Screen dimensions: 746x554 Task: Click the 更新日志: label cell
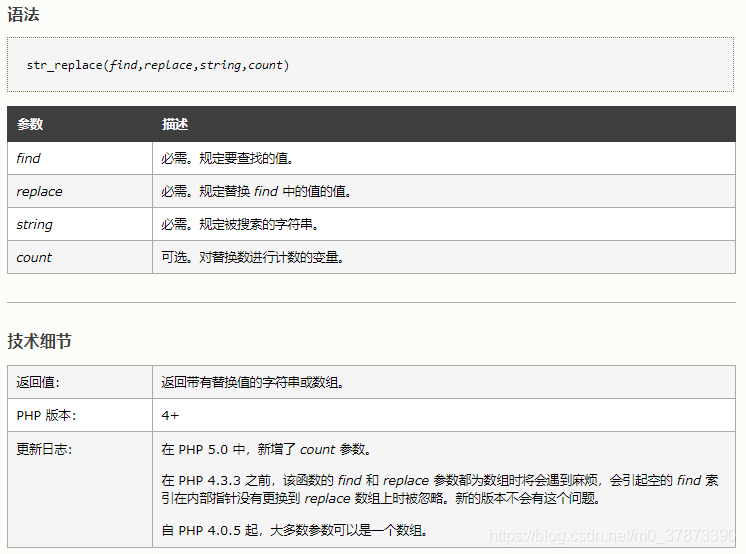[x=80, y=489]
